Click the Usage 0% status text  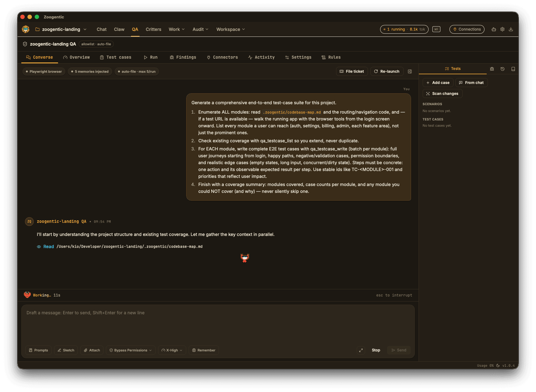(x=485, y=365)
